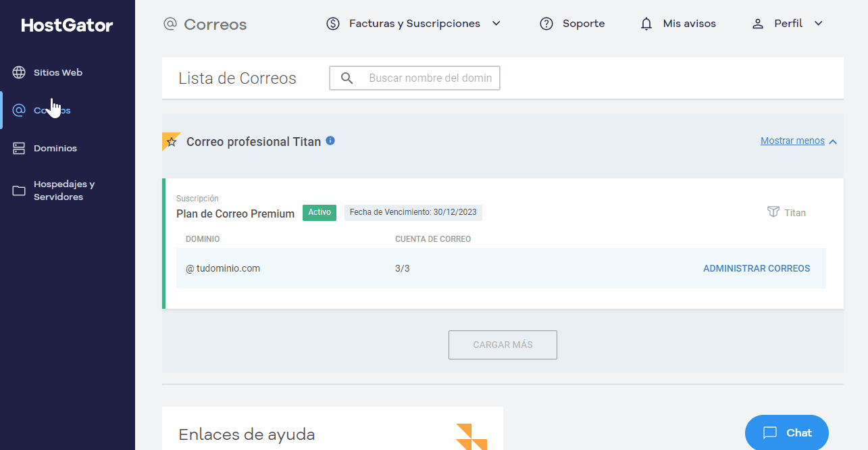
Task: Click the CUENTA DE CORREO column header
Action: (433, 239)
